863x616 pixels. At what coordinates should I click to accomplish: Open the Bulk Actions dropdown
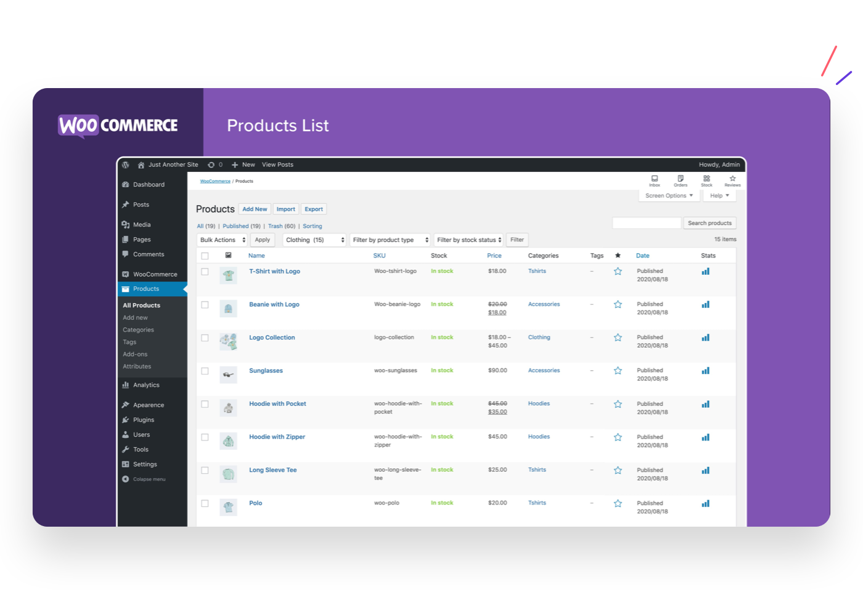[x=223, y=240]
